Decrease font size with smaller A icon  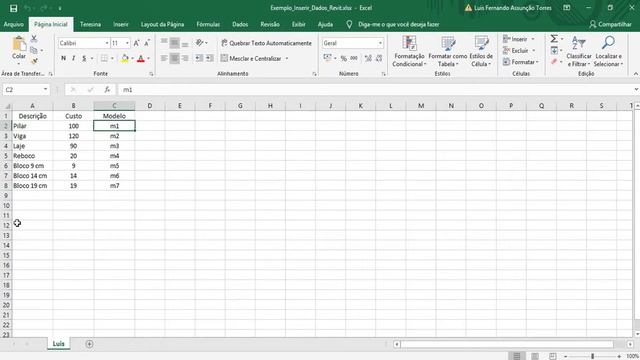coord(147,43)
